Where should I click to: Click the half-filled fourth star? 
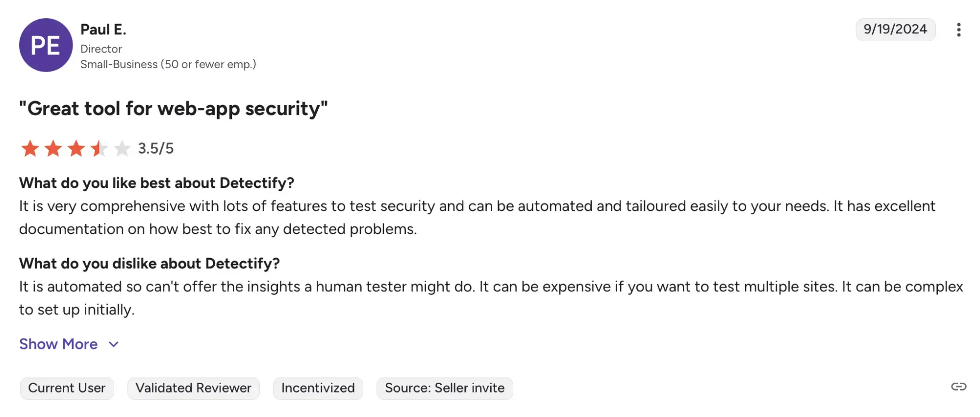tap(99, 148)
